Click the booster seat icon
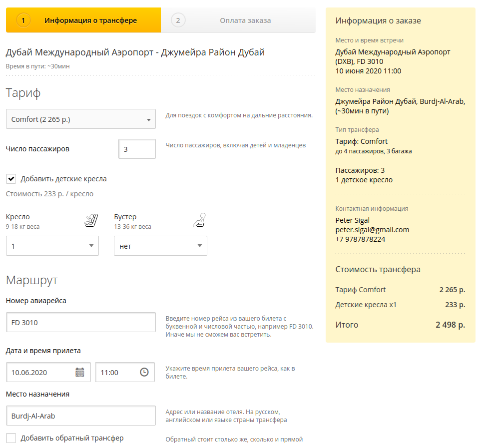485x448 pixels. [x=199, y=220]
